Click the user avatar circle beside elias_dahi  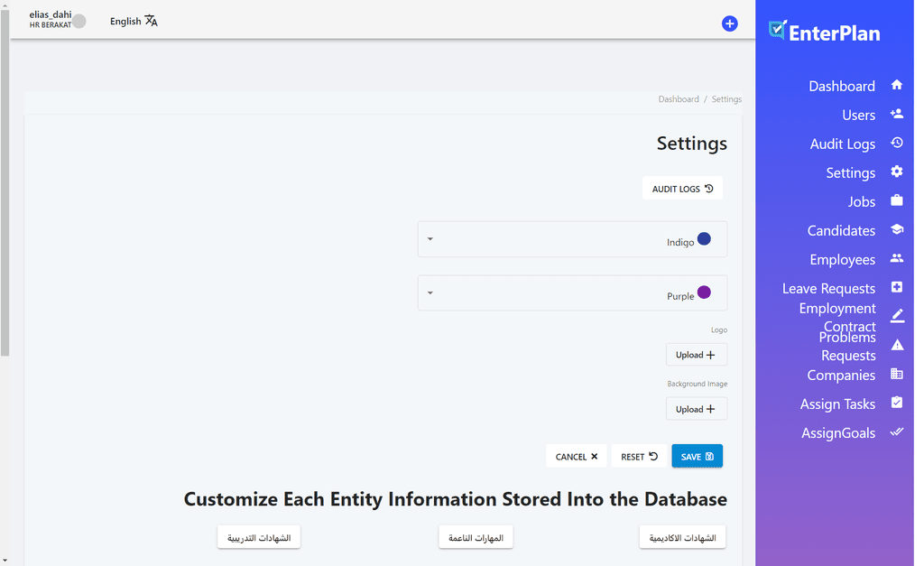click(79, 22)
